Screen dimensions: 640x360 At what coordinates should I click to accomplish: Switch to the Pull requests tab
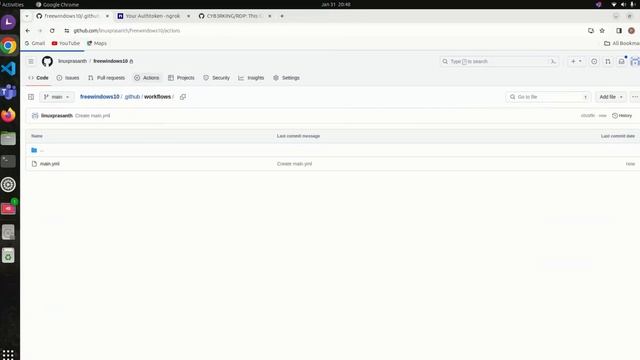point(107,78)
